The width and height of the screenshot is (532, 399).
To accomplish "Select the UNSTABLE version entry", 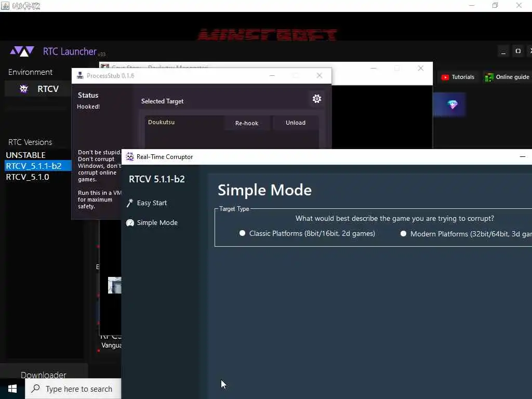I will 26,155.
